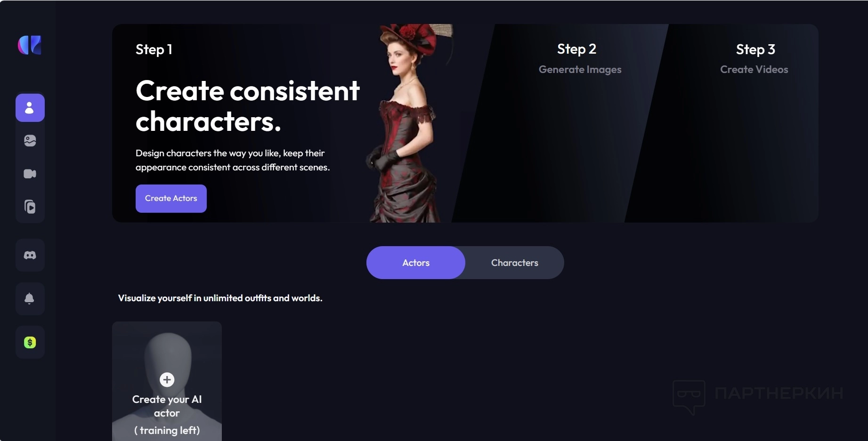Open the image generation sidebar icon
The height and width of the screenshot is (441, 868).
point(30,141)
